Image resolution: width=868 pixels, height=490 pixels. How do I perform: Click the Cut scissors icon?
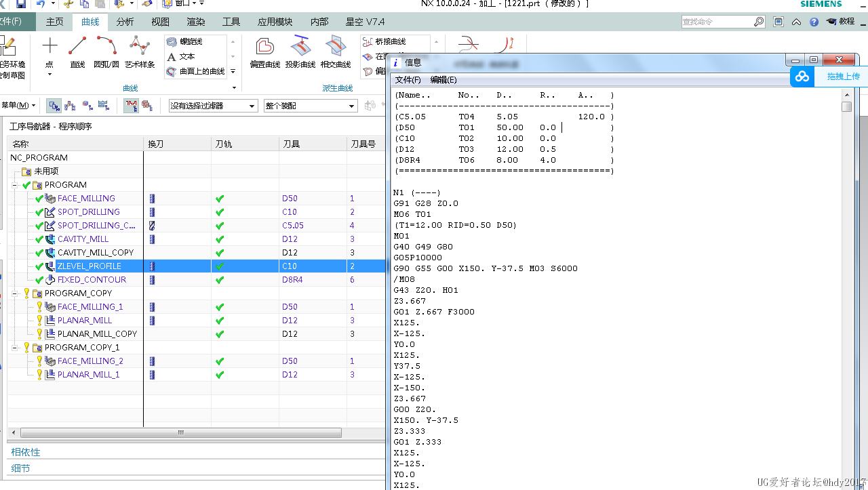(x=68, y=4)
